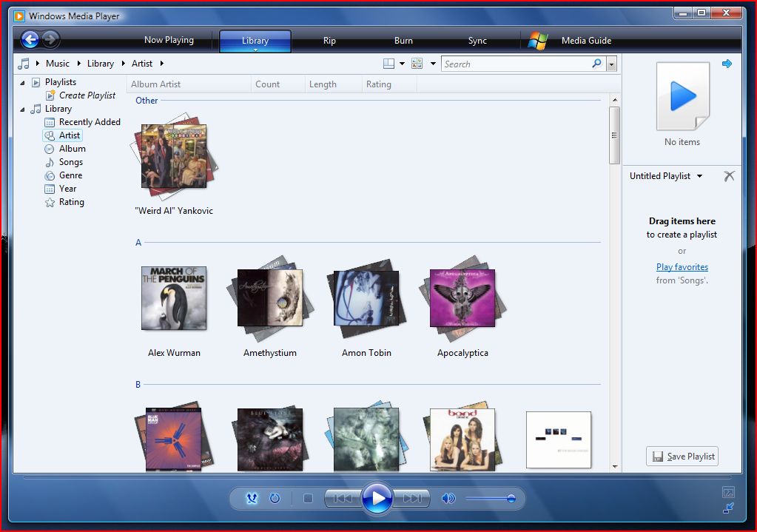This screenshot has width=757, height=532.
Task: Click the Genre icon in sidebar
Action: point(50,175)
